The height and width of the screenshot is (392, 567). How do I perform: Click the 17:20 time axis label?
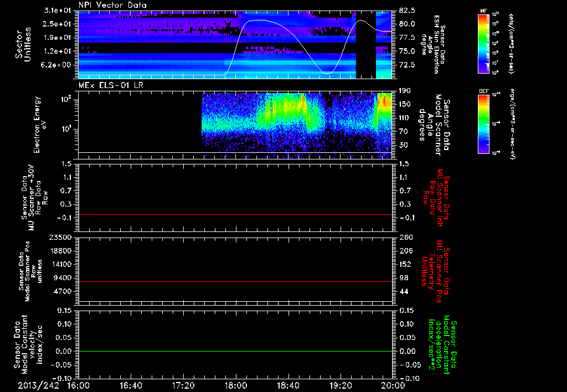pyautogui.click(x=183, y=385)
